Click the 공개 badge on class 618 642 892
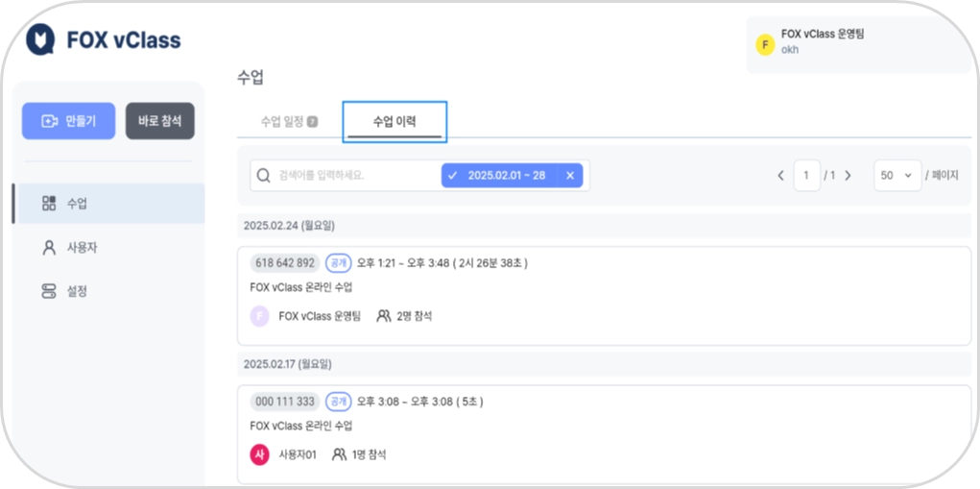The image size is (980, 489). (x=338, y=263)
